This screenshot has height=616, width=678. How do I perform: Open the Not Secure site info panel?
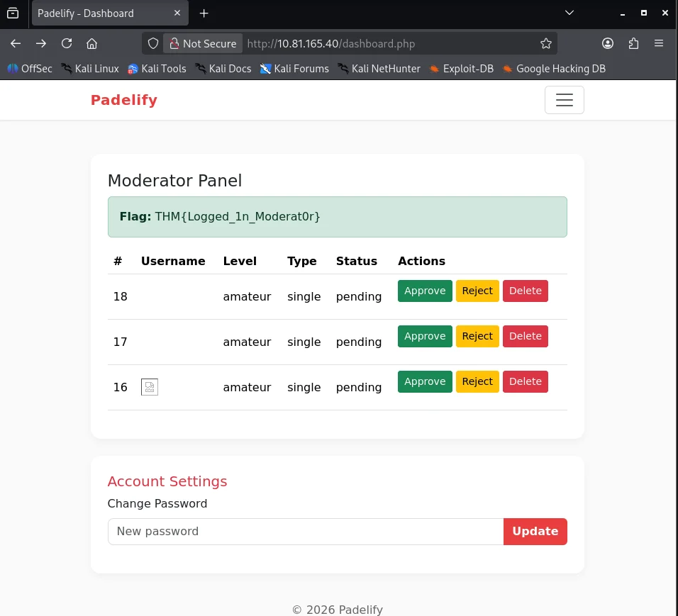pyautogui.click(x=202, y=43)
